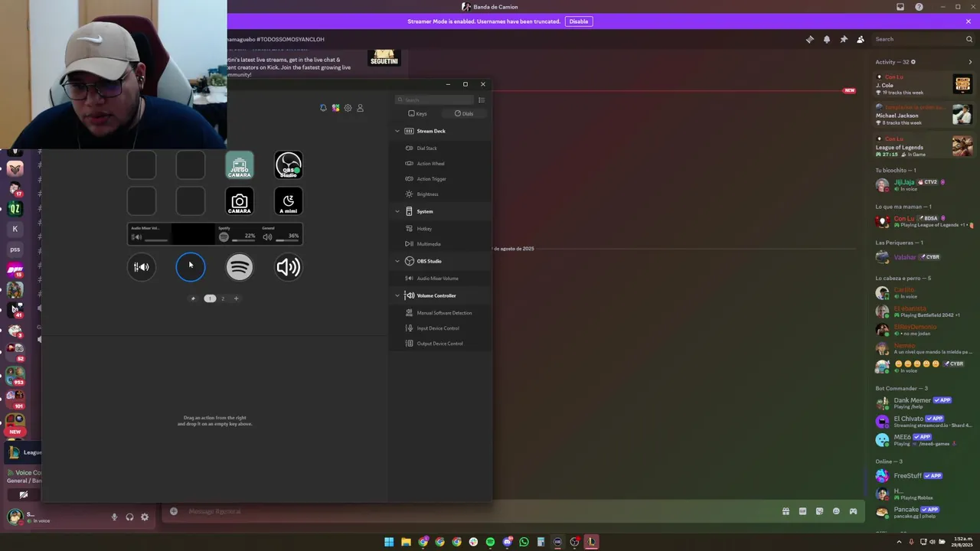This screenshot has width=980, height=551.
Task: Open Valahar member profile
Action: click(x=924, y=257)
